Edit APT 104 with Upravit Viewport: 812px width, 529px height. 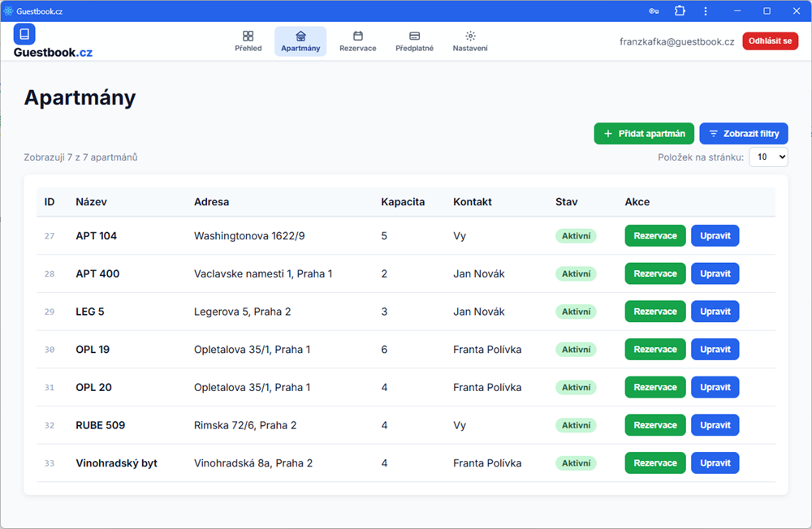click(x=715, y=235)
